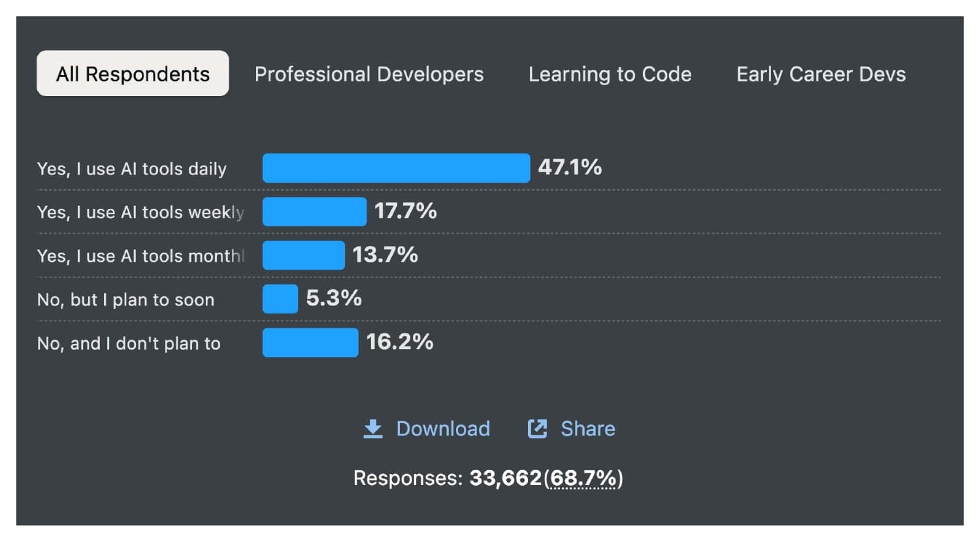Click the 17.7% value text
Viewport: 980px width, 551px height.
[406, 212]
